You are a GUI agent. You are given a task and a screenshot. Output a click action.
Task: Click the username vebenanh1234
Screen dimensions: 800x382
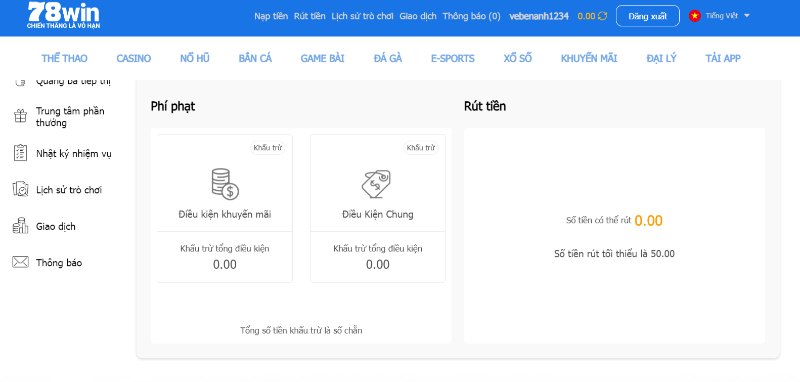[x=539, y=16]
